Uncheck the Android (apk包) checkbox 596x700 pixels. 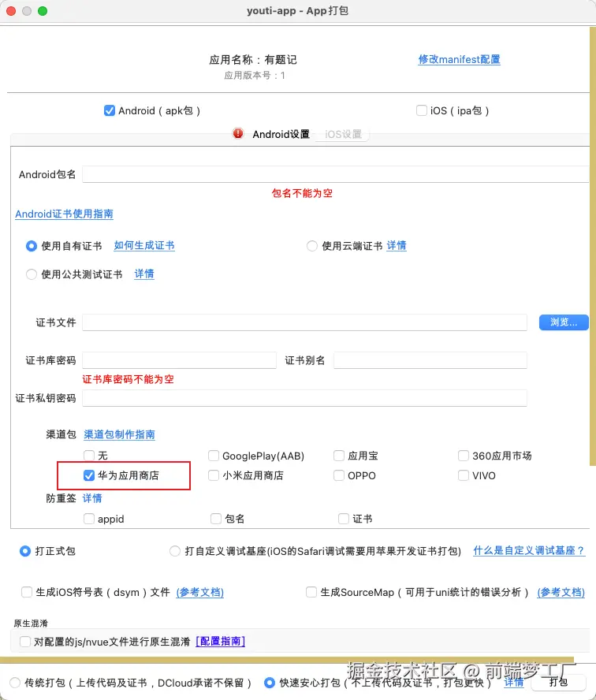coord(110,110)
